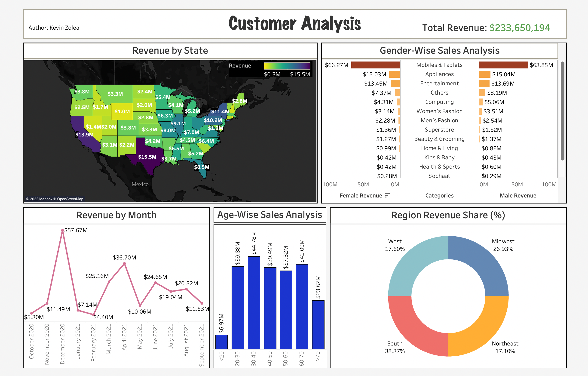Open the Mapbox attribution link

tap(46, 199)
